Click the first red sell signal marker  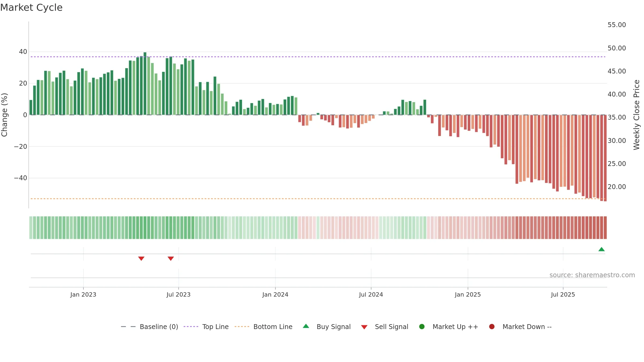click(x=141, y=258)
